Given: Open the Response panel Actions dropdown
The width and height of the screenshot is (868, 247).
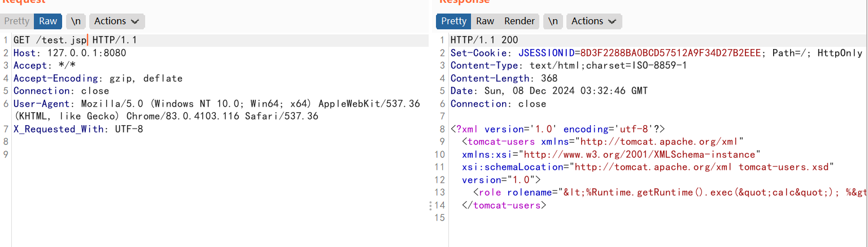Looking at the screenshot, I should pos(594,21).
